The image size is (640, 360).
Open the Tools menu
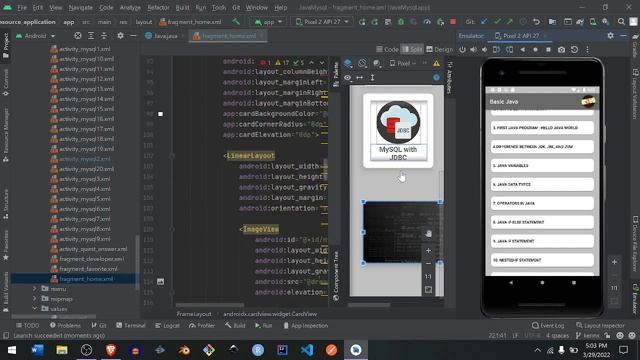(x=219, y=7)
